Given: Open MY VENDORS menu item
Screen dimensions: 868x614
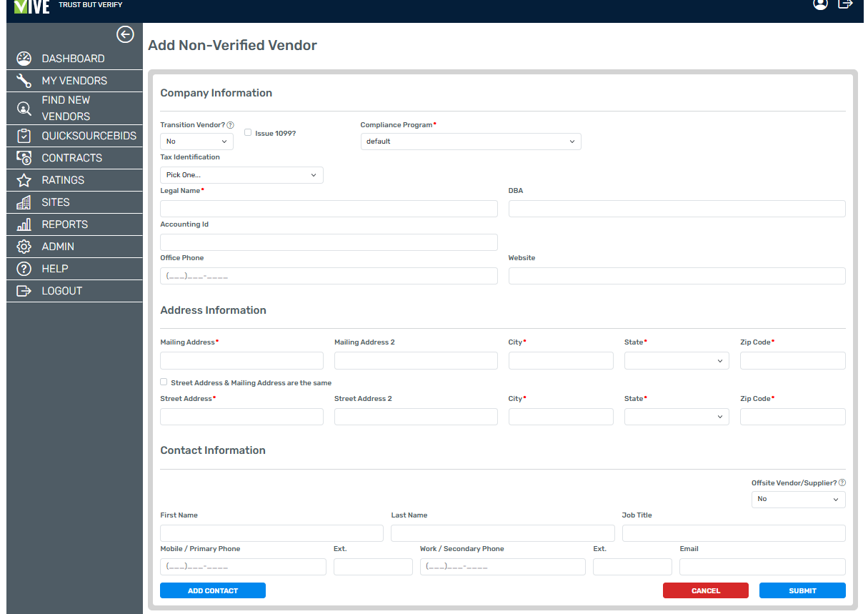Looking at the screenshot, I should coord(74,81).
